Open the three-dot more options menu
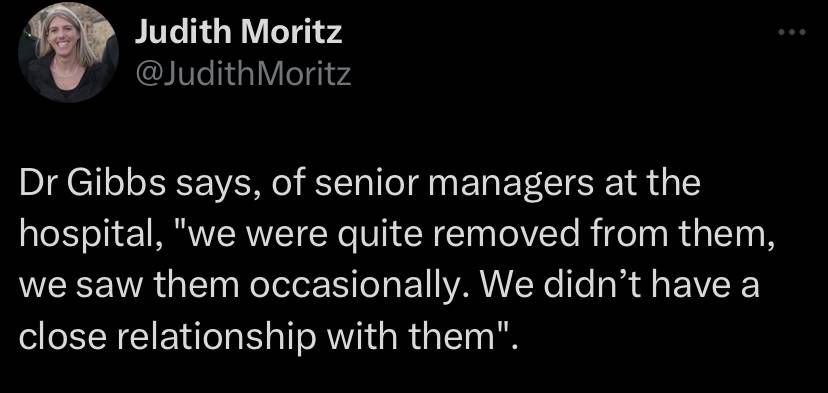The image size is (828, 393). pyautogui.click(x=792, y=33)
